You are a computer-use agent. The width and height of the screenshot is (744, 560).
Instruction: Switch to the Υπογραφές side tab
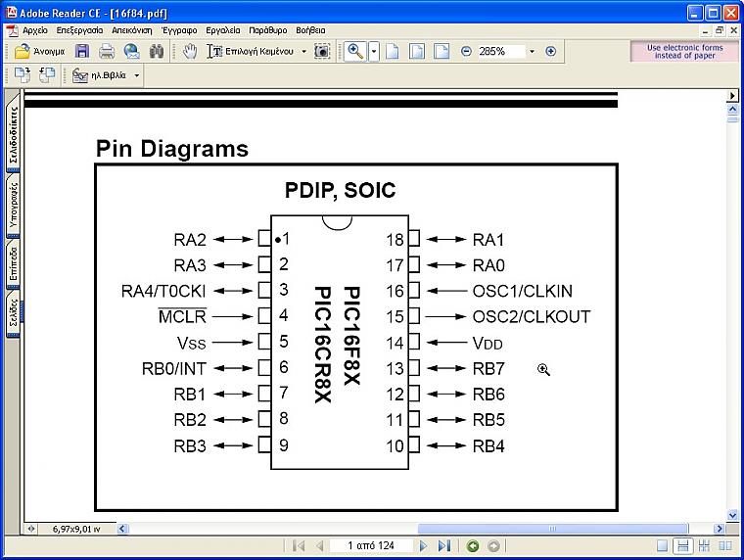point(13,205)
